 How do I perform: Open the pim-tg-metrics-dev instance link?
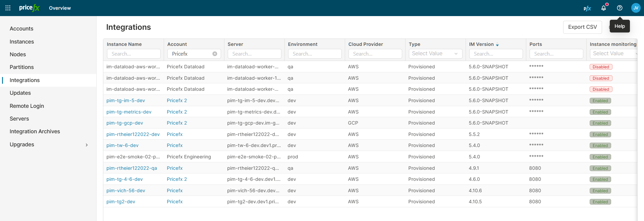[129, 112]
